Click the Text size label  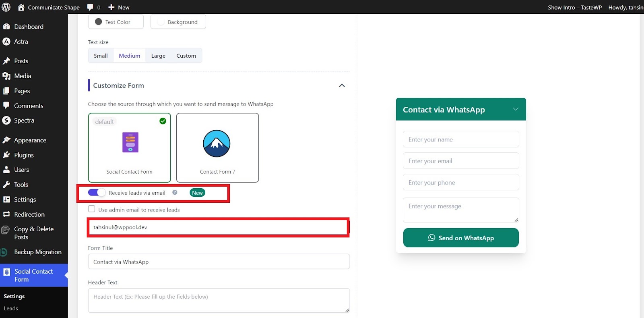(98, 42)
